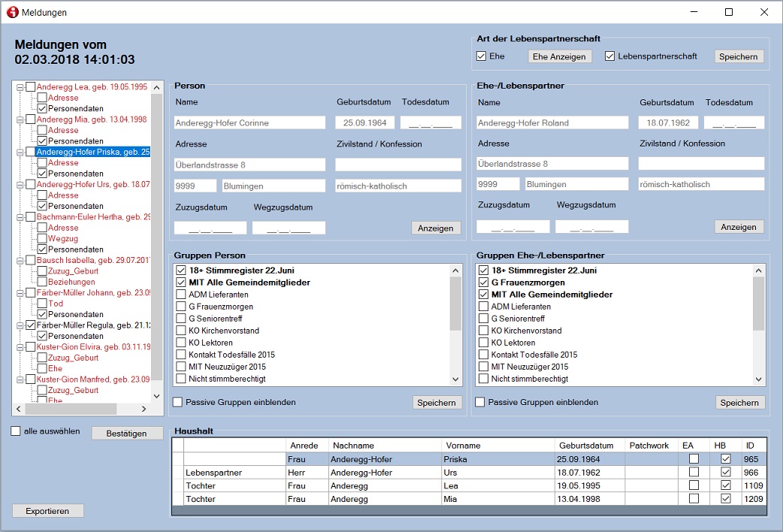Click the Exportieren button

[x=48, y=511]
